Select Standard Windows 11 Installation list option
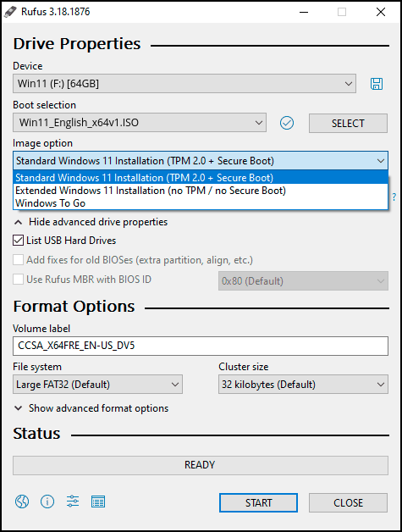This screenshot has width=402, height=532. point(201,177)
